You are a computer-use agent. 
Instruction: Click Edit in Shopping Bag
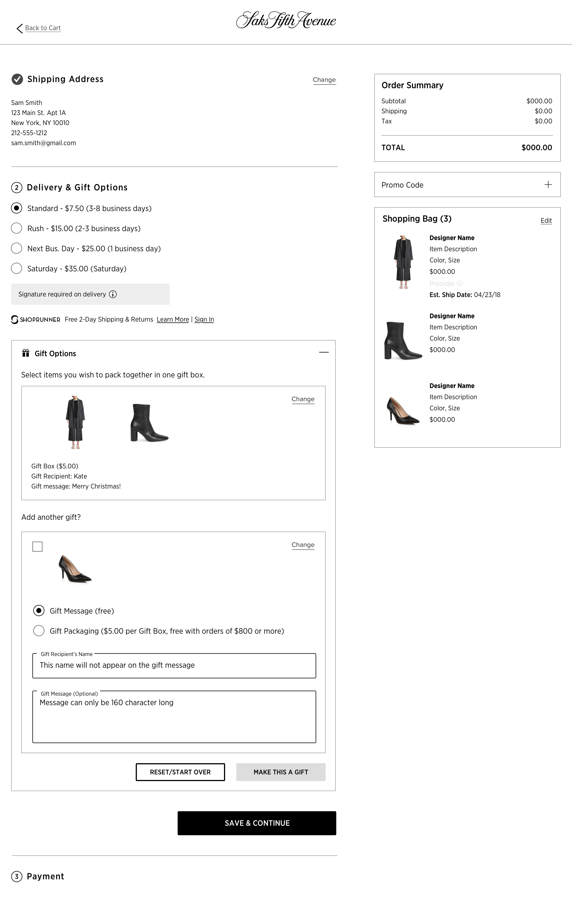[x=546, y=221]
